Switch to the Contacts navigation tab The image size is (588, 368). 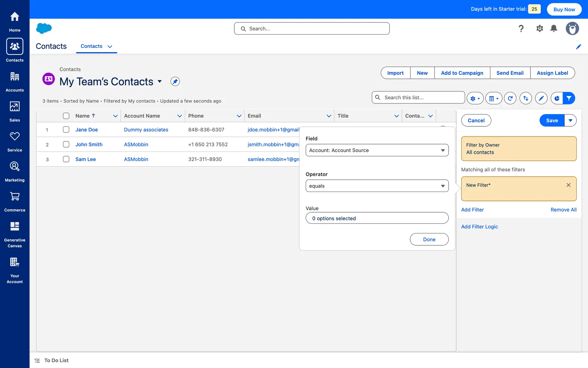[x=92, y=46]
